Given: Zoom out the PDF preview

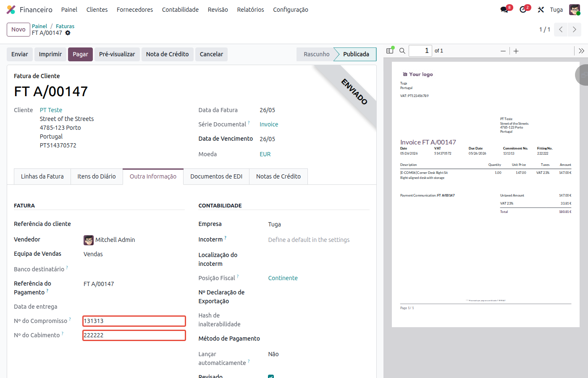Looking at the screenshot, I should pyautogui.click(x=503, y=51).
